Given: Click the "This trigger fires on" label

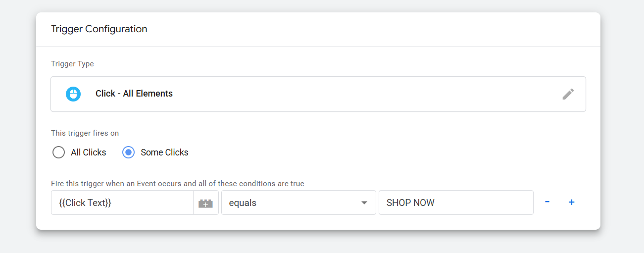Looking at the screenshot, I should [x=85, y=133].
